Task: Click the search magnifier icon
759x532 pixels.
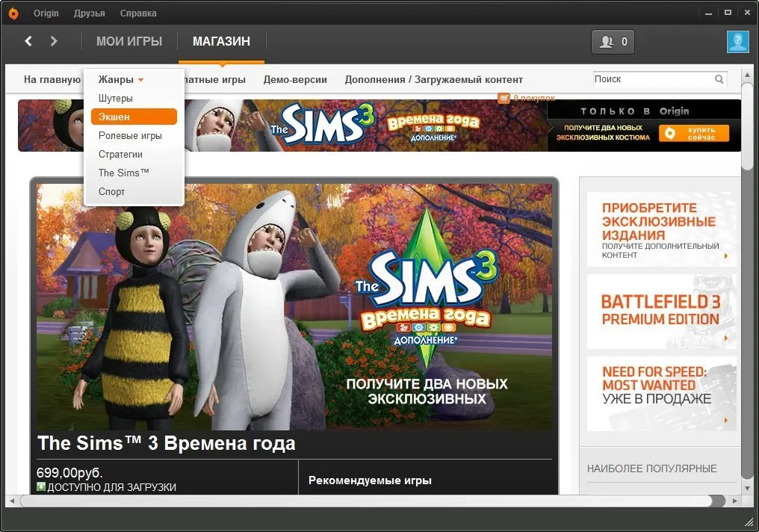Action: tap(719, 79)
